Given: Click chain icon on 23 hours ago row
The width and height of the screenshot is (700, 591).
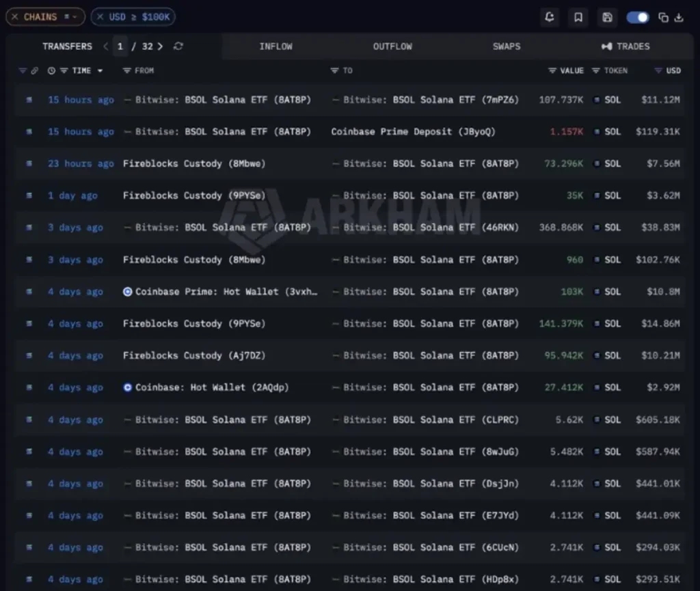Looking at the screenshot, I should click(29, 164).
